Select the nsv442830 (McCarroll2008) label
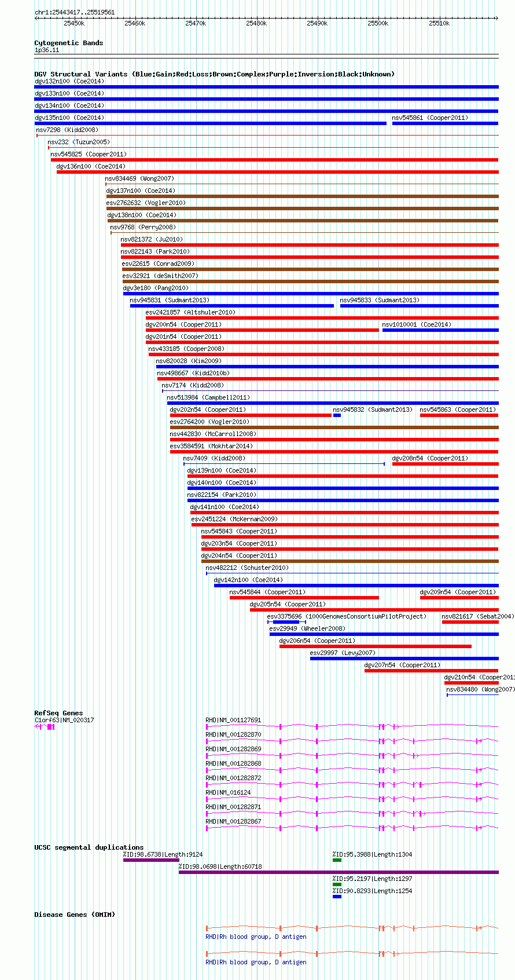 (x=213, y=434)
